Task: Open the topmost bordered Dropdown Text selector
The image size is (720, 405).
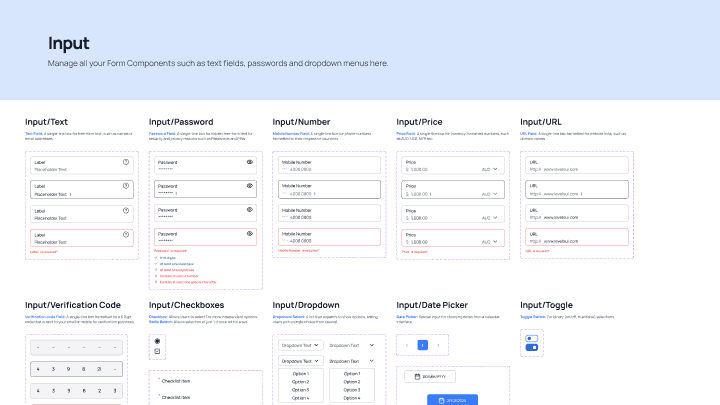Action: 300,345
